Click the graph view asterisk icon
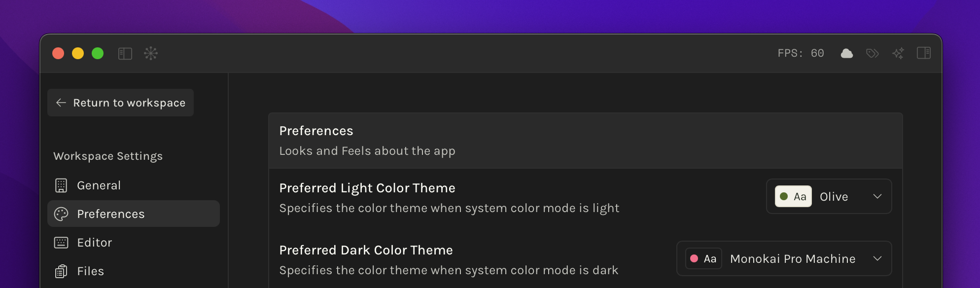Viewport: 980px width, 288px height. (x=151, y=53)
